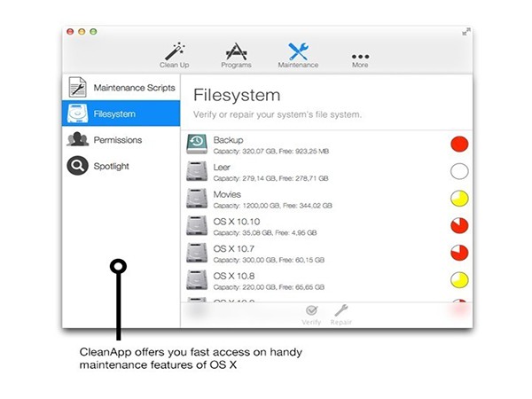Viewport: 532px width, 399px height.
Task: Click the Spotlight magnifier icon
Action: click(x=77, y=165)
